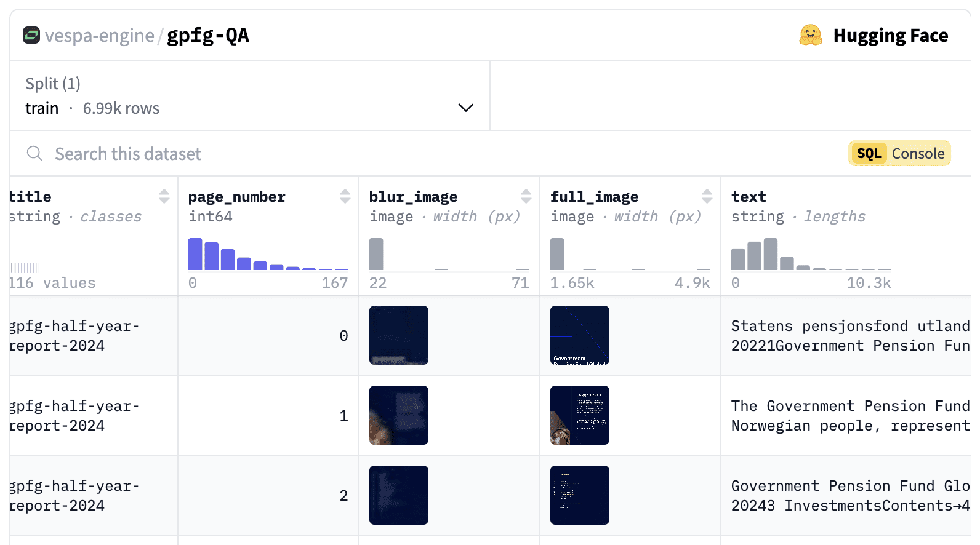Open the train 6.99k rows split selector

(250, 96)
